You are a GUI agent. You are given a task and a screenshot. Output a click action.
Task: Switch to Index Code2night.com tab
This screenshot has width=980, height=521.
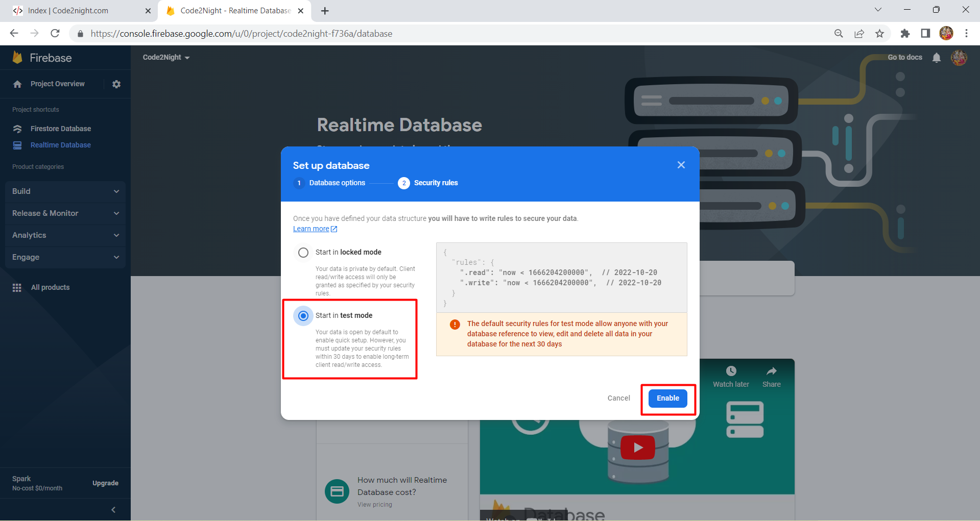click(x=80, y=11)
